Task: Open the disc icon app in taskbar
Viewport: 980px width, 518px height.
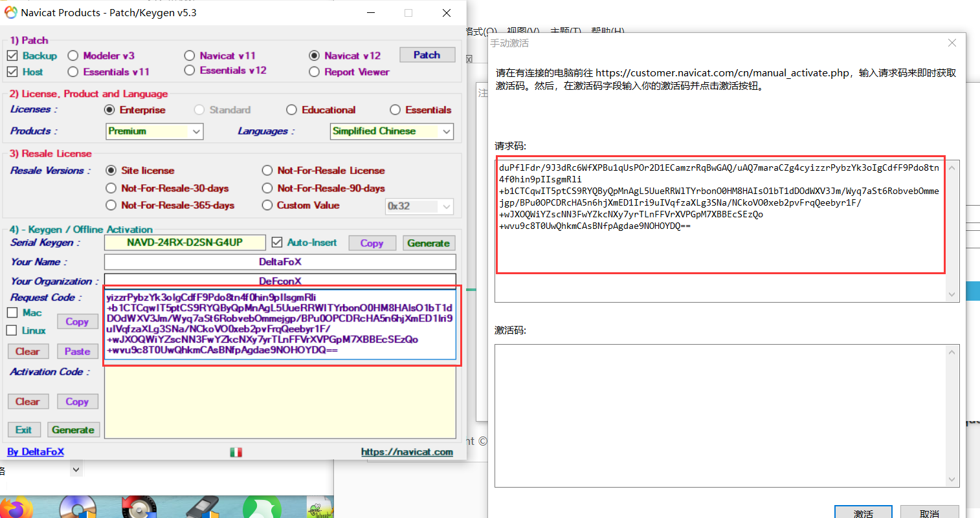Action: click(78, 508)
